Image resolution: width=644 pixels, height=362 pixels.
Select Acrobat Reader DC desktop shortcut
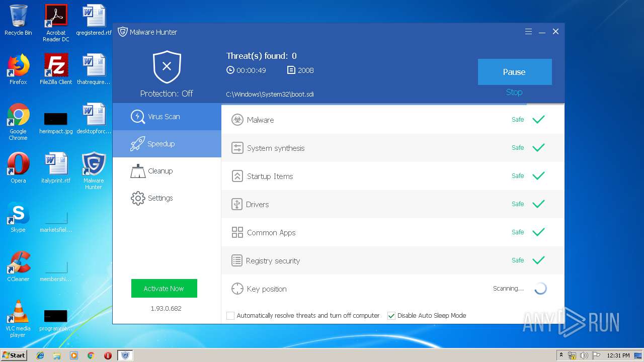tap(56, 23)
